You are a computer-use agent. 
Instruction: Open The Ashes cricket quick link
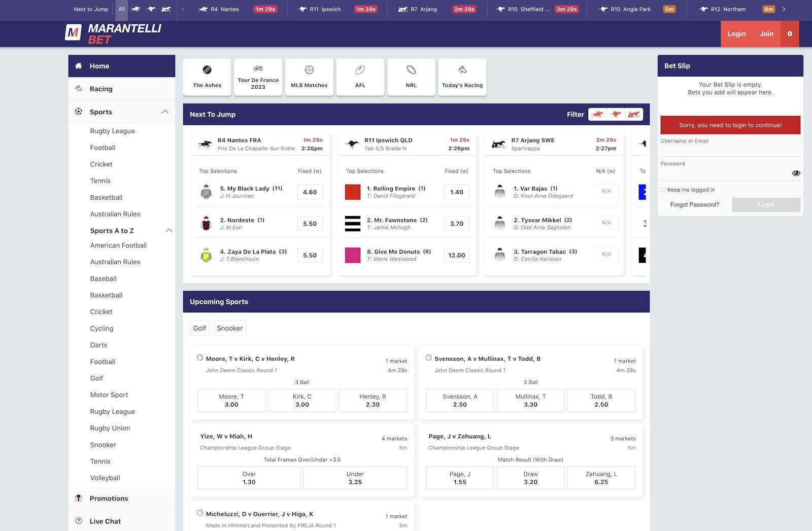coord(207,77)
